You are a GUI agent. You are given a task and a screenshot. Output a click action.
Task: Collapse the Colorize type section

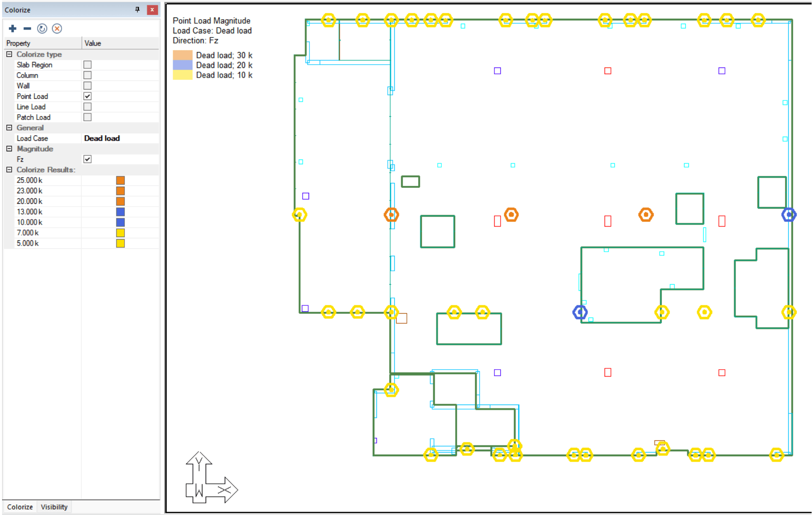(x=9, y=54)
